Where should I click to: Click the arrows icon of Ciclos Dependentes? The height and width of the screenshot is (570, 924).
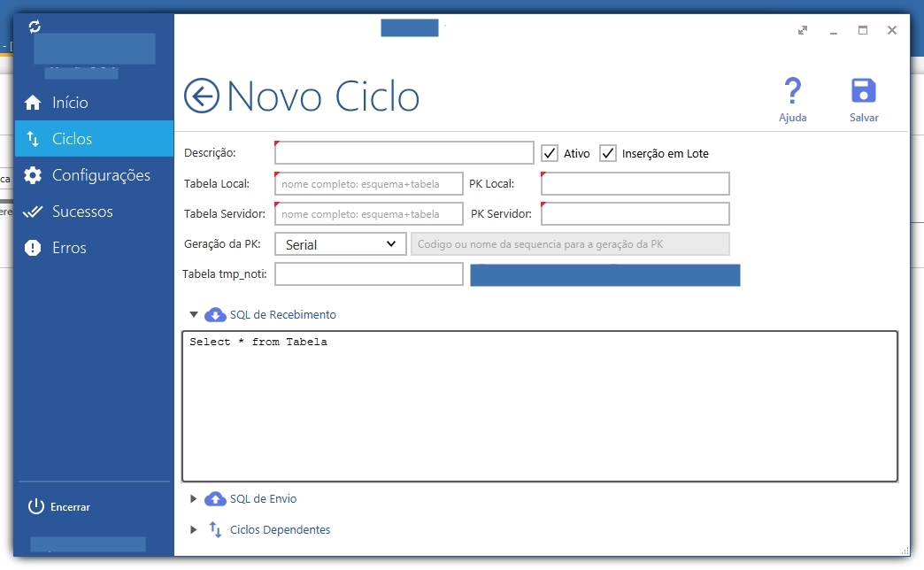[x=215, y=529]
